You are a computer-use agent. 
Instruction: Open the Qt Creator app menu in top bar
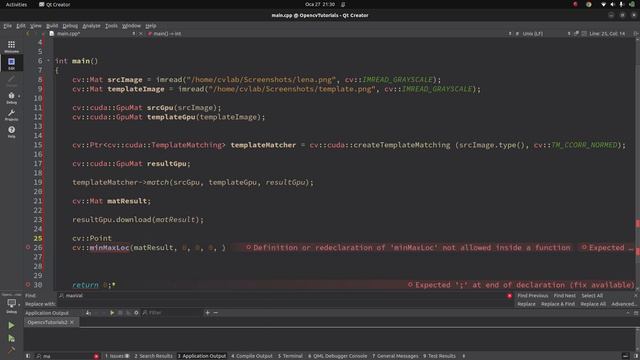(x=54, y=4)
